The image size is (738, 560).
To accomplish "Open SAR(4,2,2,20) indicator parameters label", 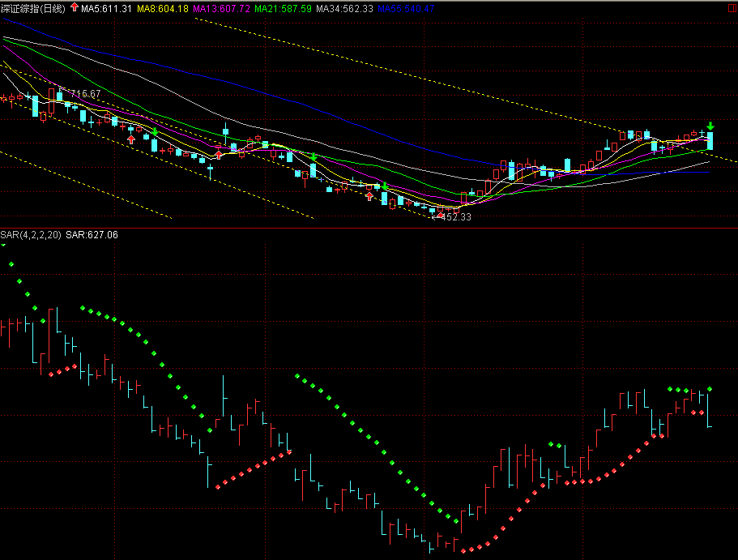I will point(31,234).
